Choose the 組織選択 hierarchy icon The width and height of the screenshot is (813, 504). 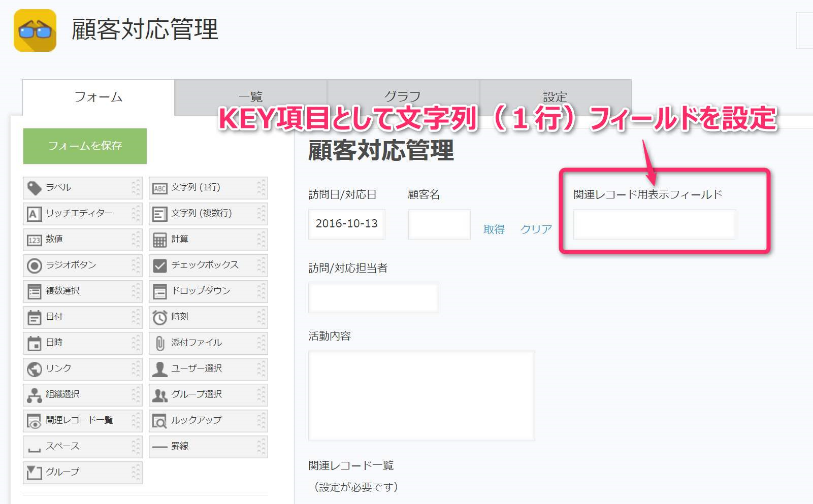pyautogui.click(x=34, y=395)
